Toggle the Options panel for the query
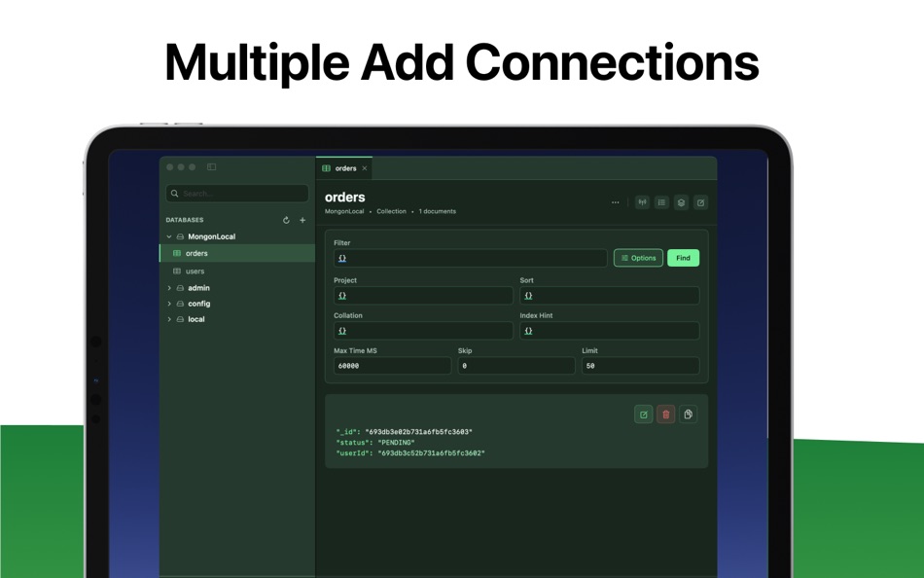Viewport: 924px width, 578px height. click(637, 258)
